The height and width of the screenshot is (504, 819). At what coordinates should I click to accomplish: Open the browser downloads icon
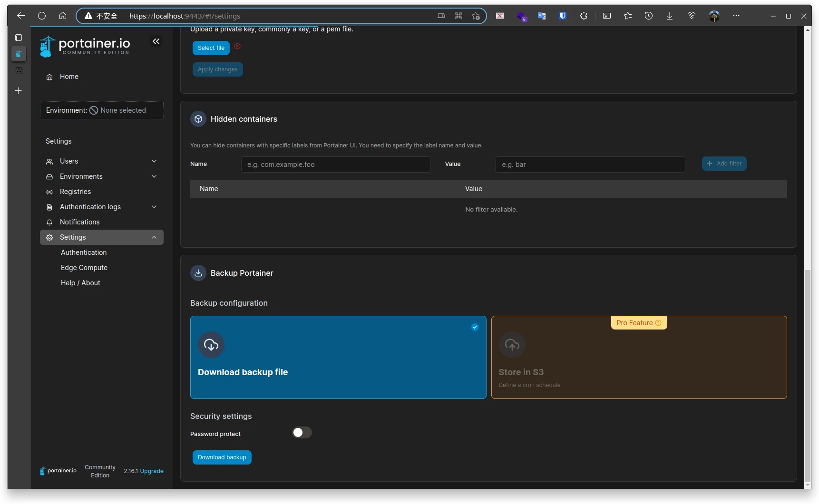[x=670, y=16]
